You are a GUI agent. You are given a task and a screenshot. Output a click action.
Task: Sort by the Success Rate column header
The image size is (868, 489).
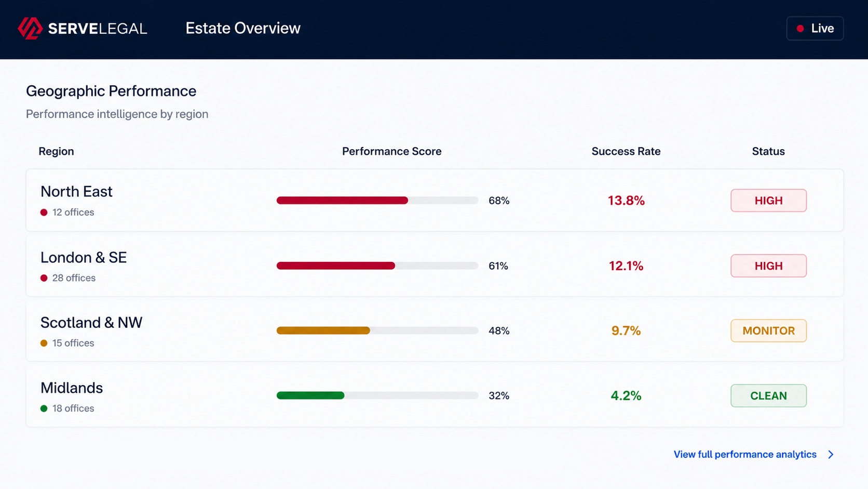(626, 151)
